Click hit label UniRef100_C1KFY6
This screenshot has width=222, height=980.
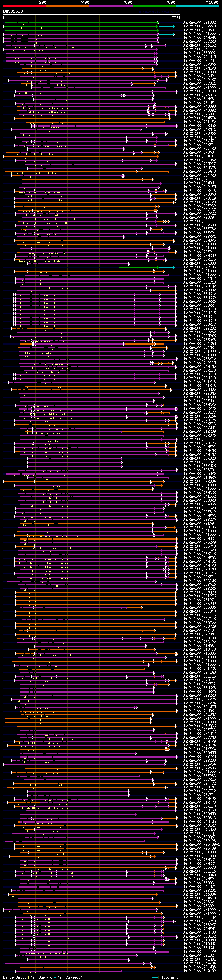[199, 573]
